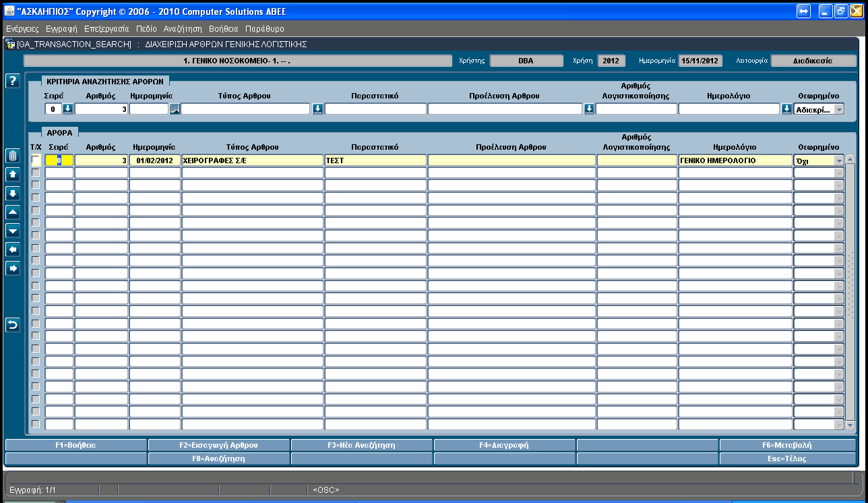The image size is (868, 503).
Task: Click sidebar right arrow icon
Action: (x=12, y=268)
